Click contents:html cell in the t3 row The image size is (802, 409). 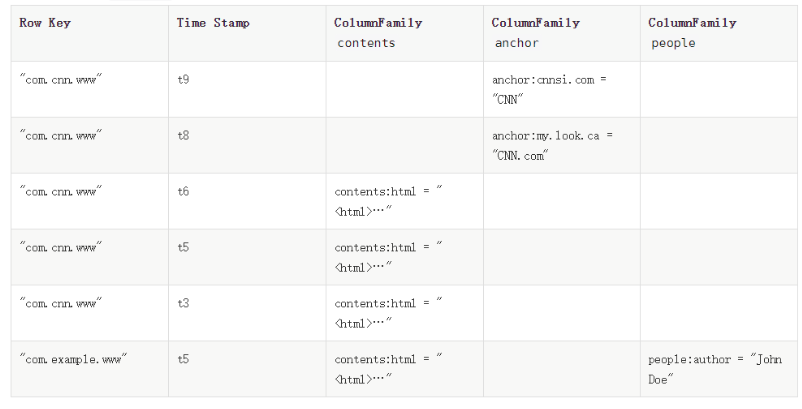(x=405, y=313)
